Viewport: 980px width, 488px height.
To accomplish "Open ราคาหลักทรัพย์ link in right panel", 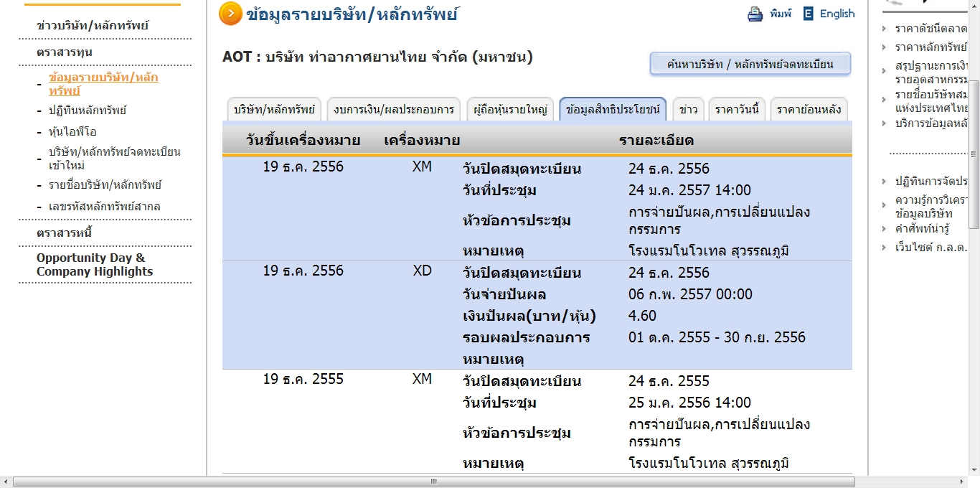I will click(x=931, y=47).
